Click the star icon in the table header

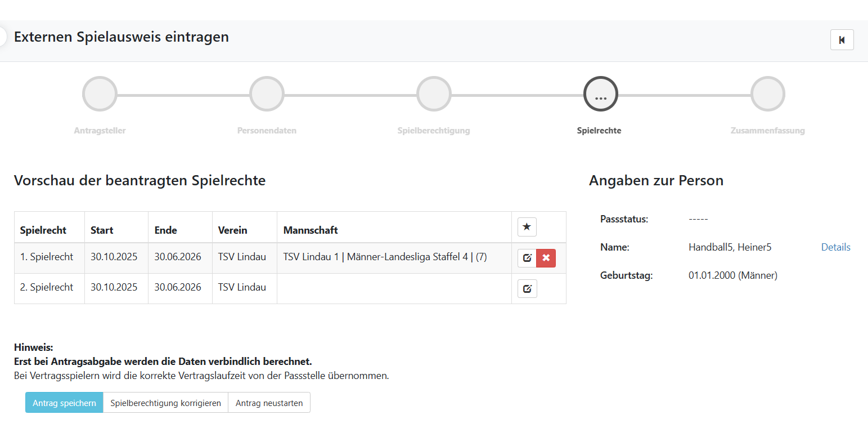(527, 227)
